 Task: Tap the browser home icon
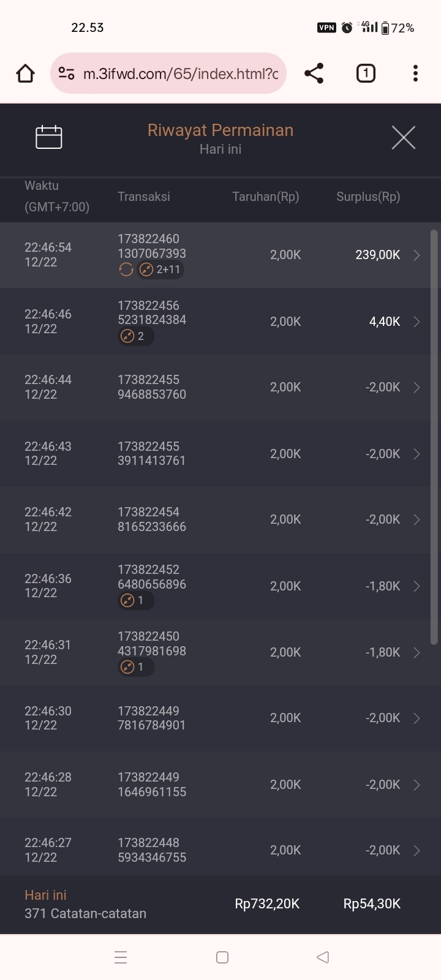pyautogui.click(x=25, y=73)
